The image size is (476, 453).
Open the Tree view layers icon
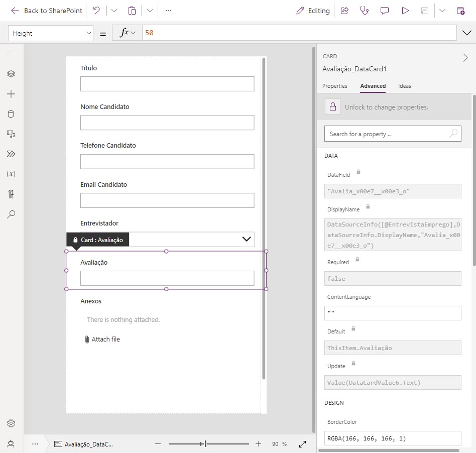click(11, 74)
